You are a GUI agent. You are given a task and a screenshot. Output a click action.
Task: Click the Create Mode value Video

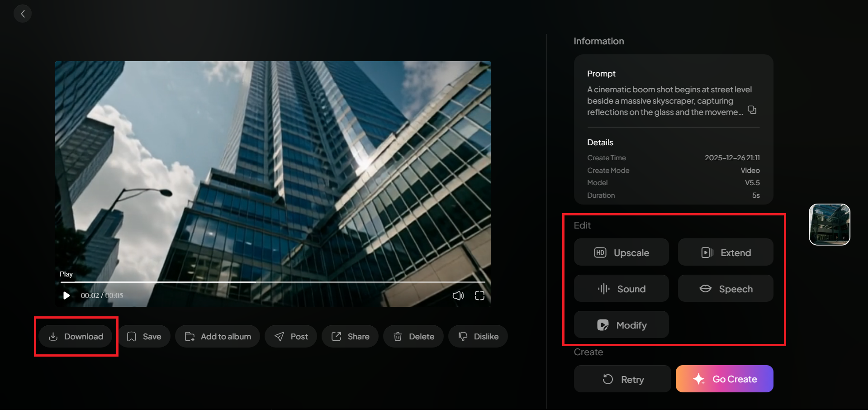click(x=750, y=170)
